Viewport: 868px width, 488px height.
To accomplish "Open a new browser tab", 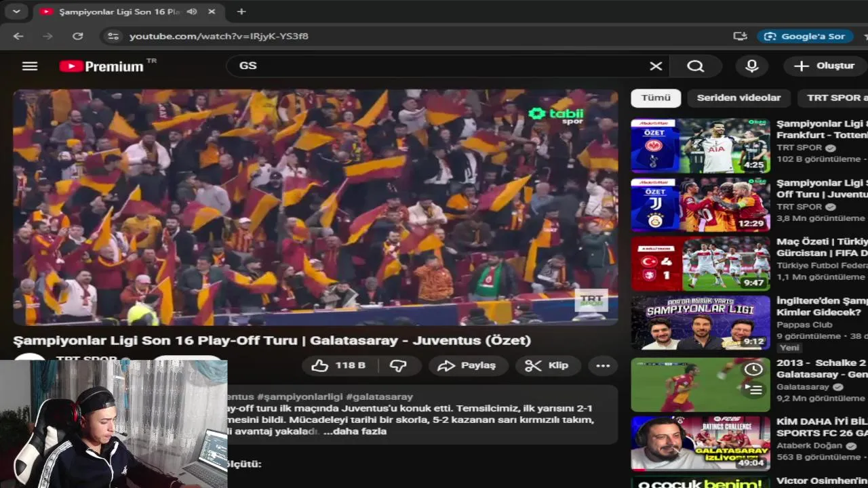I will pos(241,12).
